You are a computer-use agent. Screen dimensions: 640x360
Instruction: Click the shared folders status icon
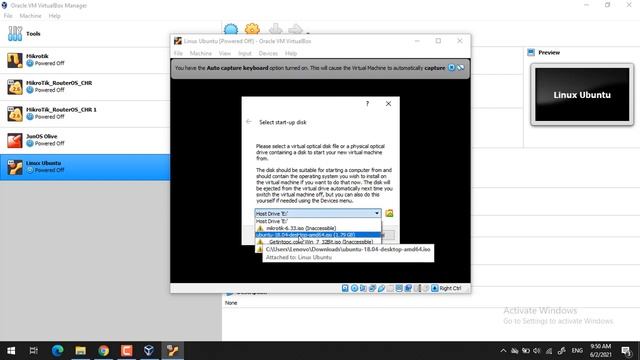(x=390, y=288)
